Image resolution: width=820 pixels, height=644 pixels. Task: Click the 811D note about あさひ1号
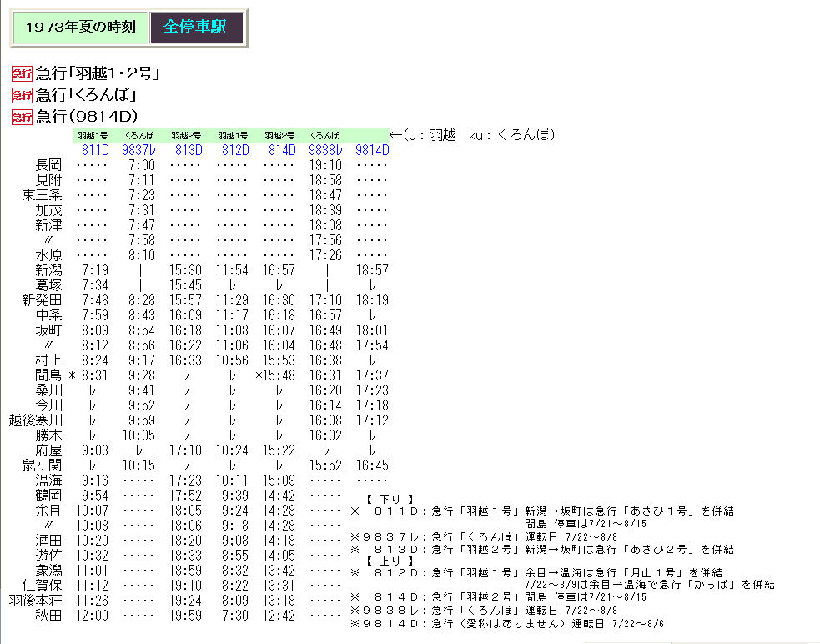click(x=542, y=511)
